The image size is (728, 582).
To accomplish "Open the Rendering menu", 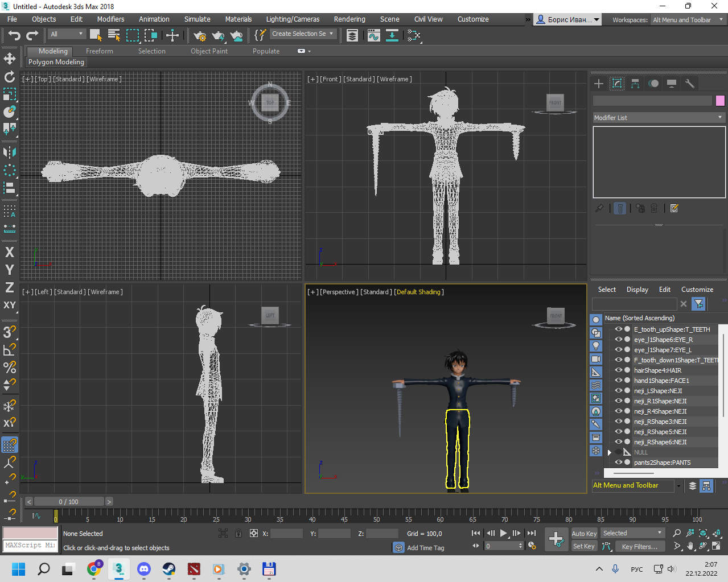I will [x=349, y=19].
